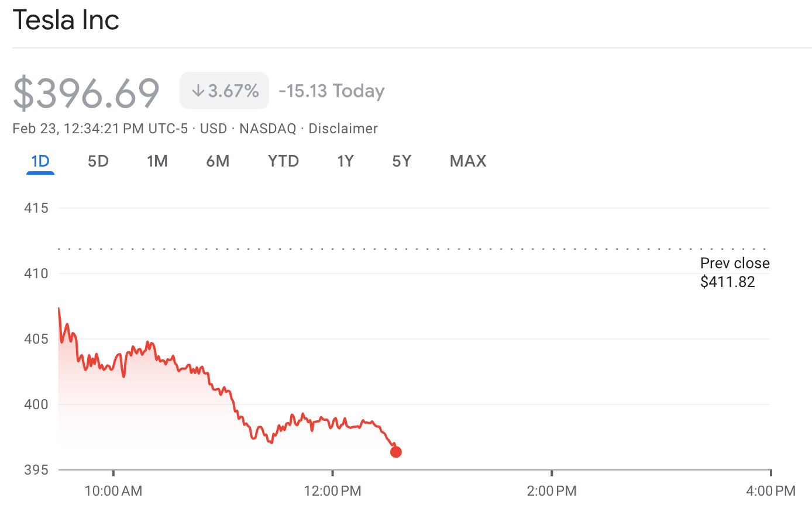
Task: View the 5Y chart tab
Action: click(x=401, y=161)
